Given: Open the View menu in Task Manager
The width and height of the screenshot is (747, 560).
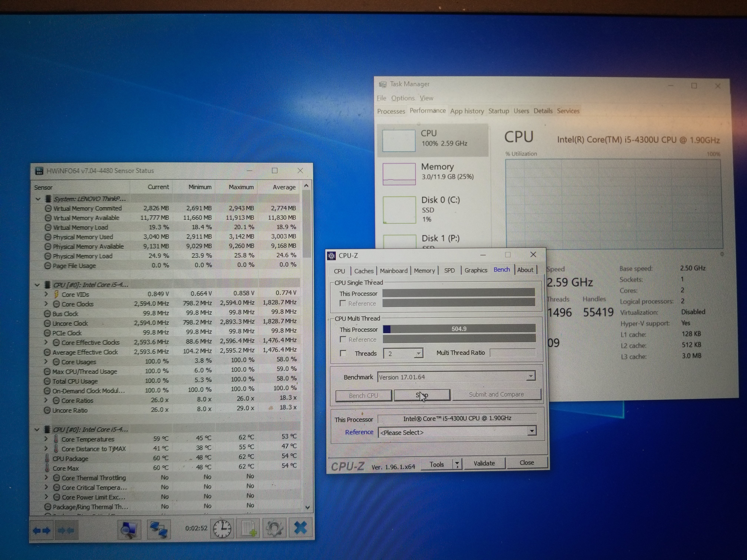Looking at the screenshot, I should point(426,98).
